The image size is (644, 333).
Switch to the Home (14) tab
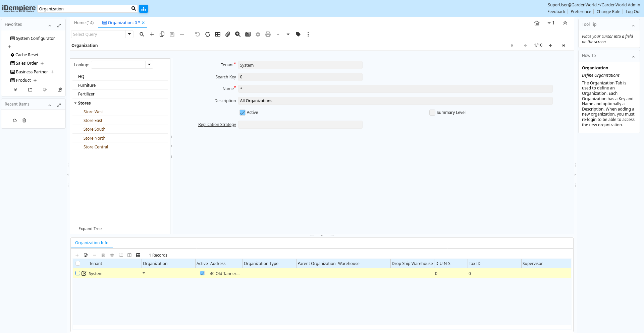84,23
